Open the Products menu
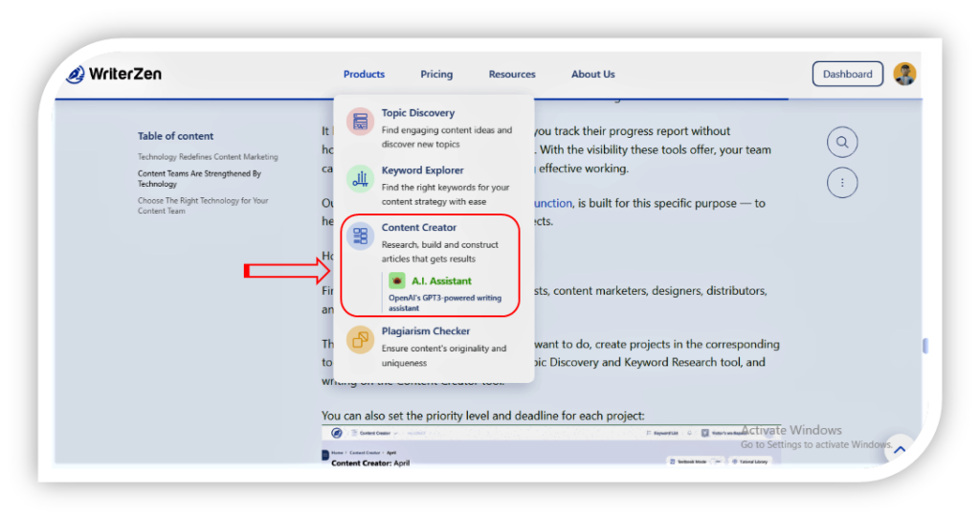Viewport: 980px width, 520px height. click(364, 74)
